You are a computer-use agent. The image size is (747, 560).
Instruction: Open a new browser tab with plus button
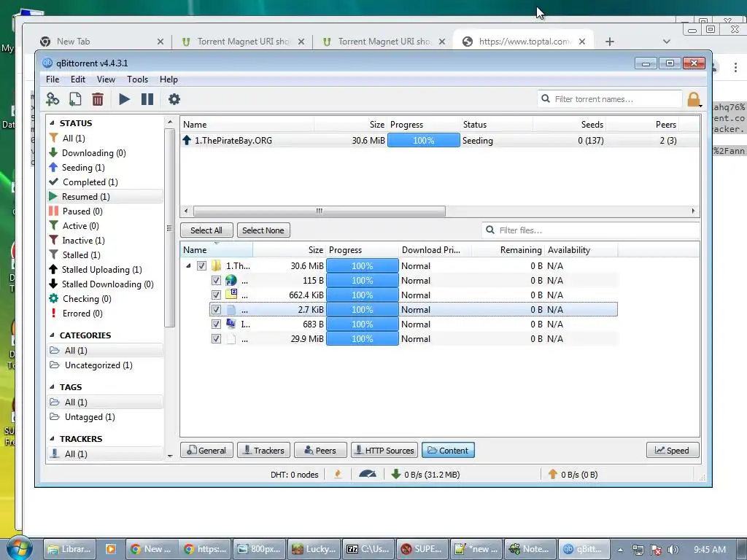609,42
